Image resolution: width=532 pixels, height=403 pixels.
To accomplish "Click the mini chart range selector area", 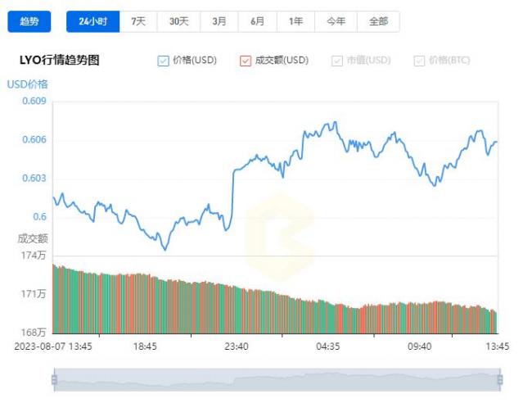I will [x=277, y=379].
